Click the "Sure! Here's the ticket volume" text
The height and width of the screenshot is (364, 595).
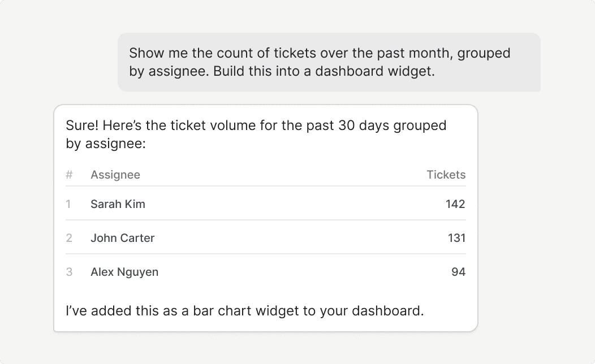coord(256,125)
